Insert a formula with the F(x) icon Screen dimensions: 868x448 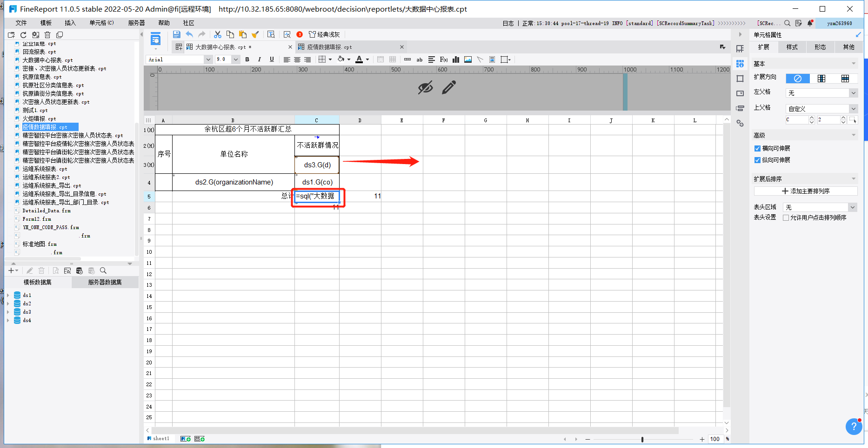[x=444, y=59]
